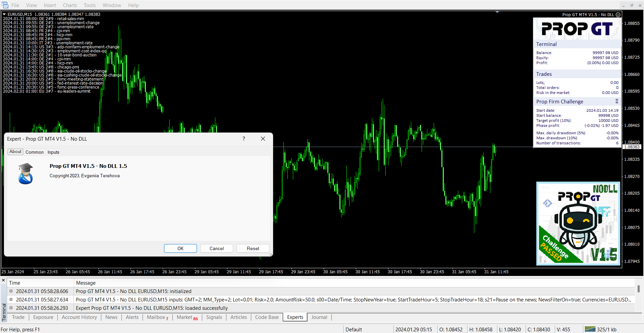Close the Terminal panel with the X icon
The width and height of the screenshot is (644, 333).
[3, 280]
